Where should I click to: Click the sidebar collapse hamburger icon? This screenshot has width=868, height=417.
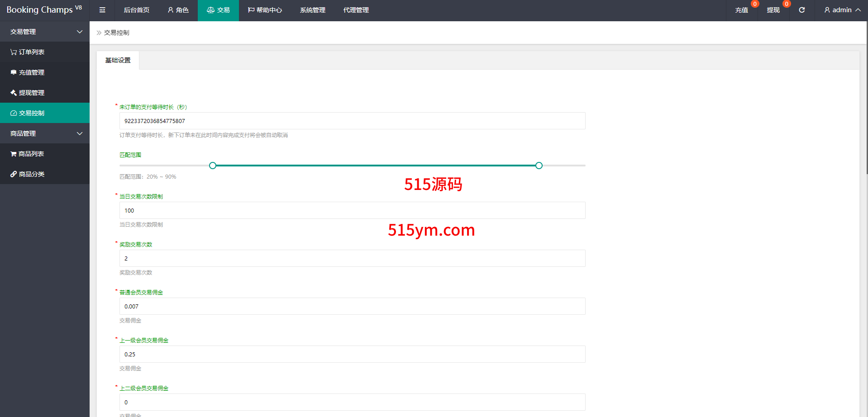[102, 10]
